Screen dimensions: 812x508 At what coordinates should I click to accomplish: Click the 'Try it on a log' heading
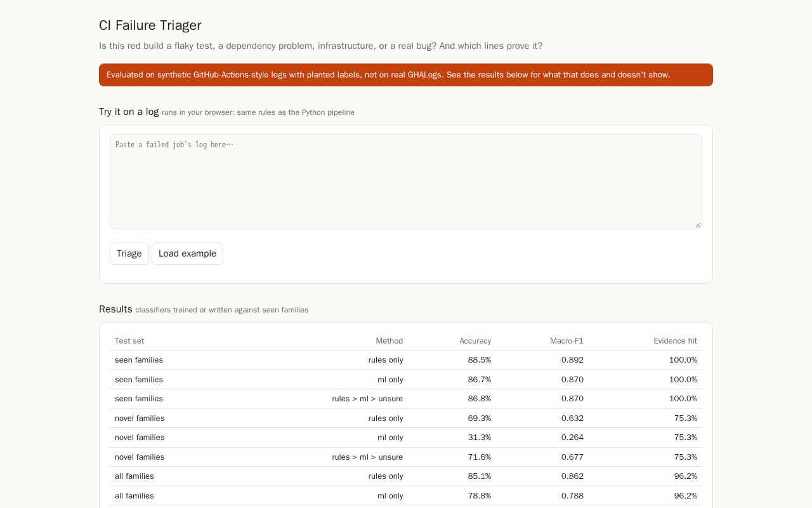tap(129, 112)
